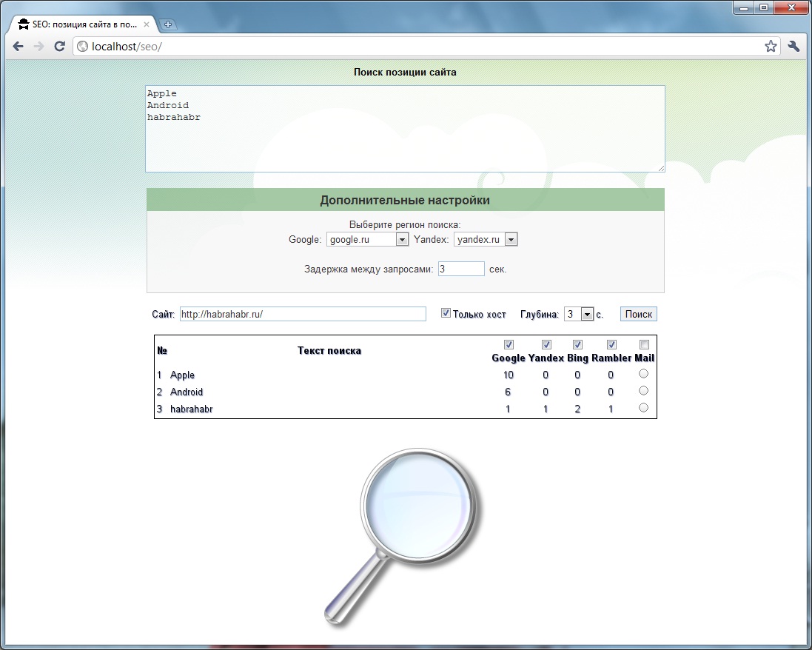Click the browser back arrow

19,47
